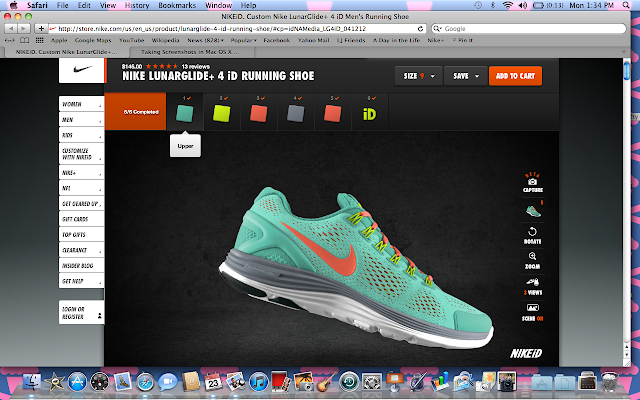Click the URL address field
Viewport: 640px width, 400px height.
tap(237, 29)
